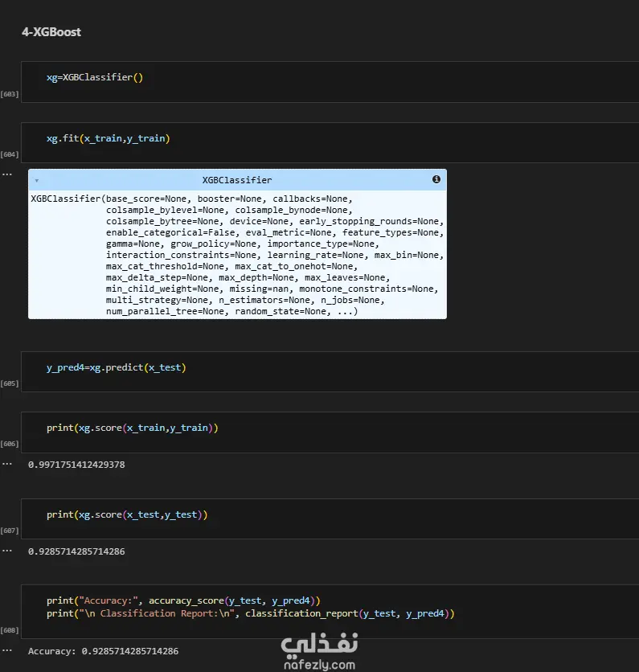Click the accuracy_score print line
The image size is (639, 672).
[x=183, y=600]
